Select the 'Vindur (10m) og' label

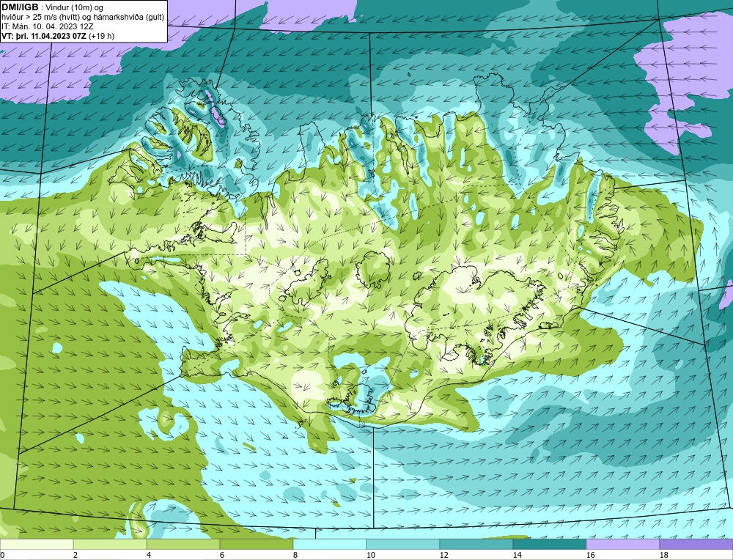[x=75, y=7]
